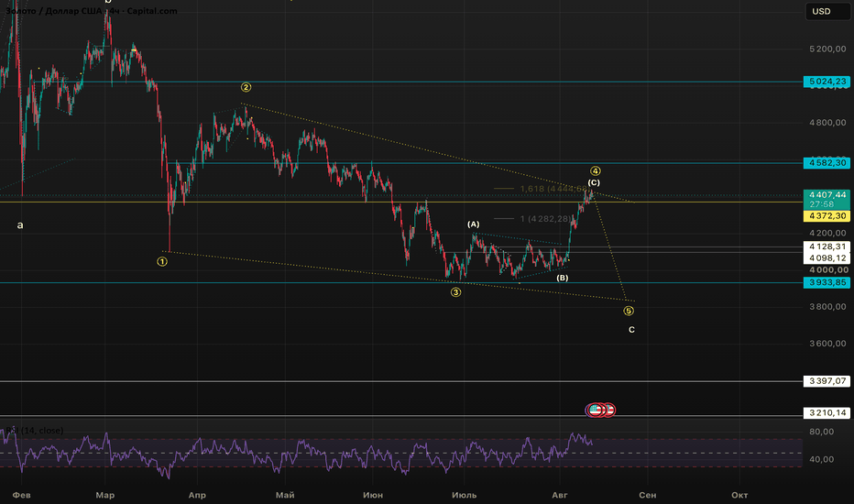The height and width of the screenshot is (504, 854).
Task: Click the Июн label on the time axis
Action: (373, 495)
